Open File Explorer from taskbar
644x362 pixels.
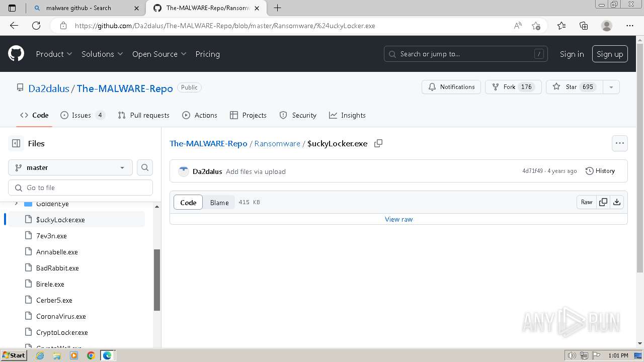click(57, 355)
